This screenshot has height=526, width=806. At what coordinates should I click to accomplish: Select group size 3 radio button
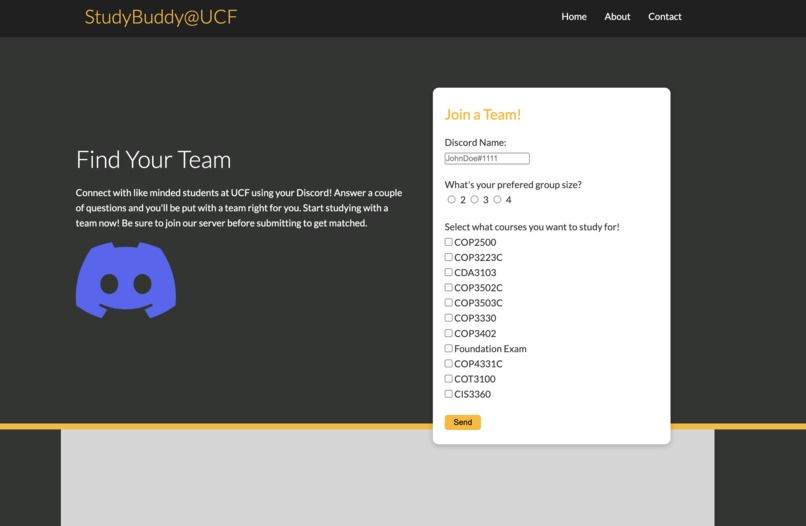click(x=474, y=199)
